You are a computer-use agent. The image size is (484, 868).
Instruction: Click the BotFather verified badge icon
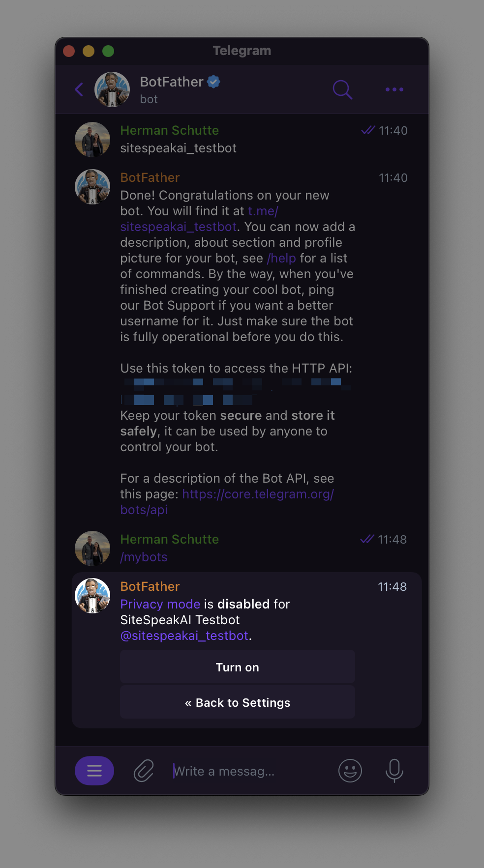213,82
